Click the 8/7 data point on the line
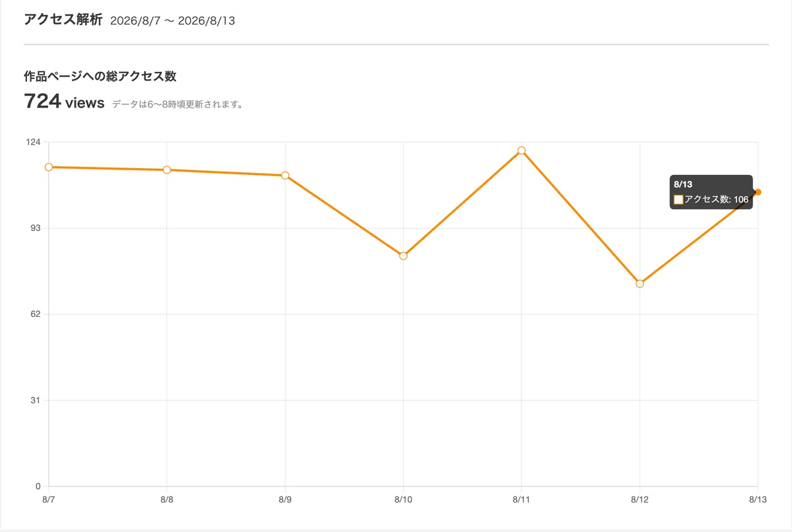Viewport: 792px width, 532px height. (x=49, y=167)
